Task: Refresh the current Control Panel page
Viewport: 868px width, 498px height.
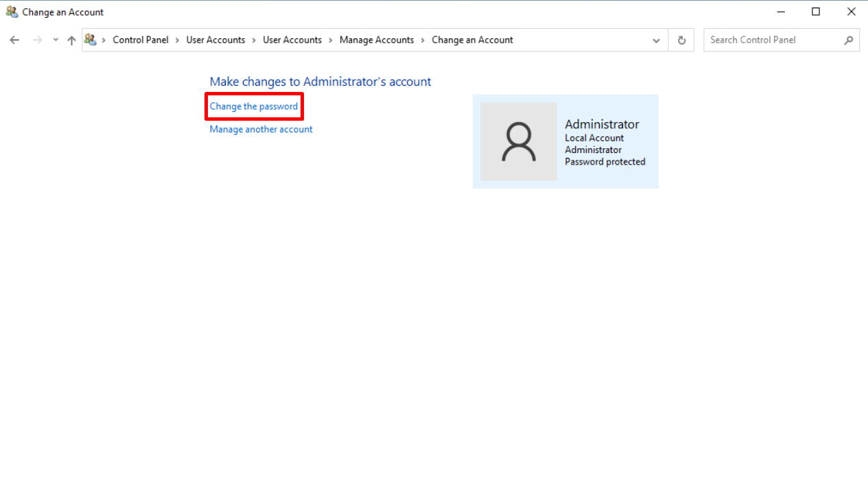Action: pos(681,40)
